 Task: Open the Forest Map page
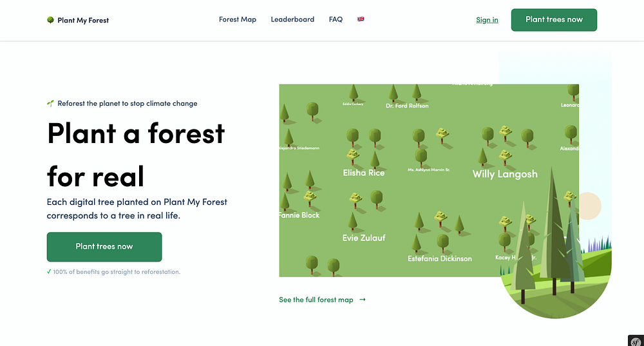[238, 19]
